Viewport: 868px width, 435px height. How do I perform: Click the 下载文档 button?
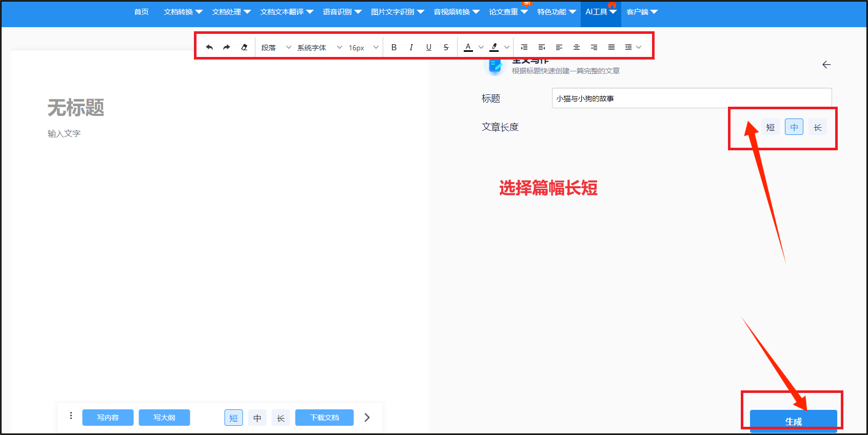[x=324, y=418]
